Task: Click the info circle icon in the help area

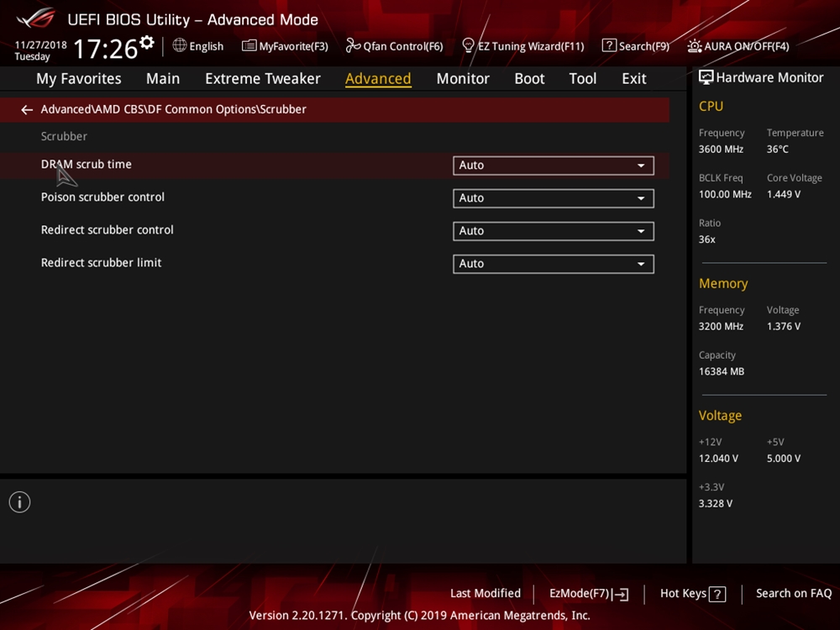Action: coord(20,502)
